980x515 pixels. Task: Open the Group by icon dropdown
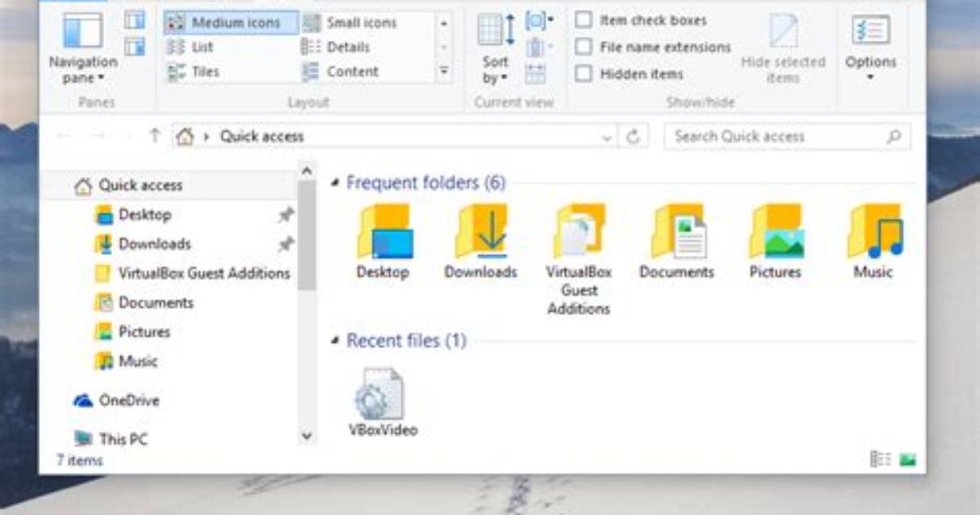click(x=538, y=21)
